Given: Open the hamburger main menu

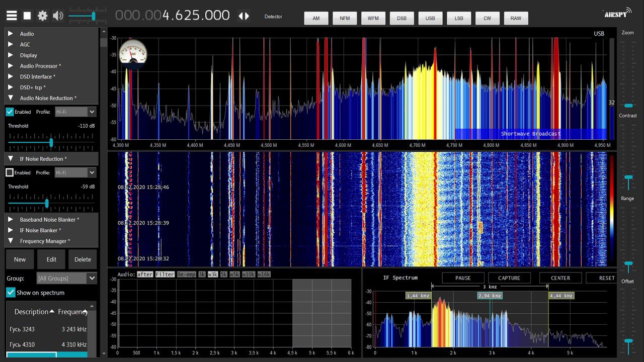Looking at the screenshot, I should click(12, 16).
